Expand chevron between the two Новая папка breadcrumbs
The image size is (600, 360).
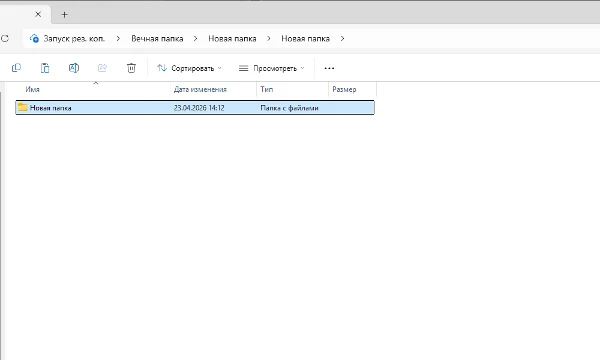269,38
